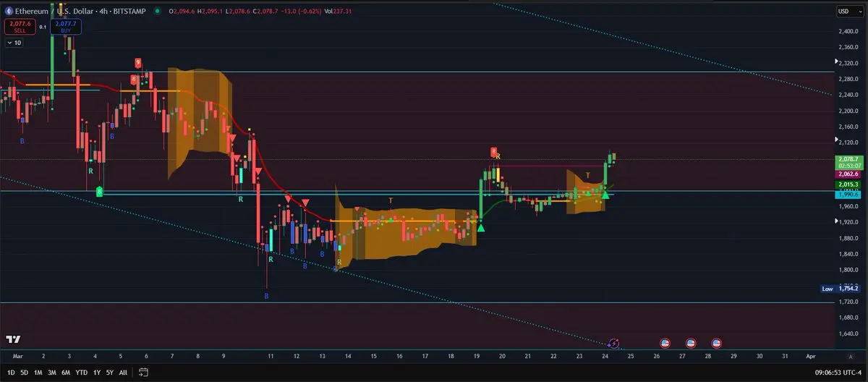Click the green market status dot

click(157, 11)
